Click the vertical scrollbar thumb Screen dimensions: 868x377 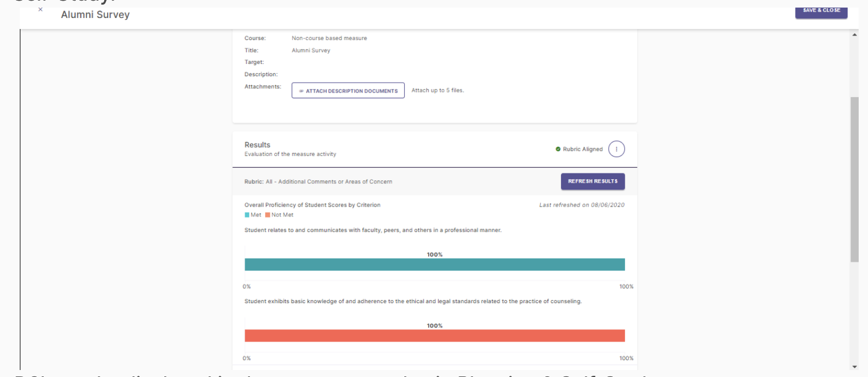click(x=855, y=179)
